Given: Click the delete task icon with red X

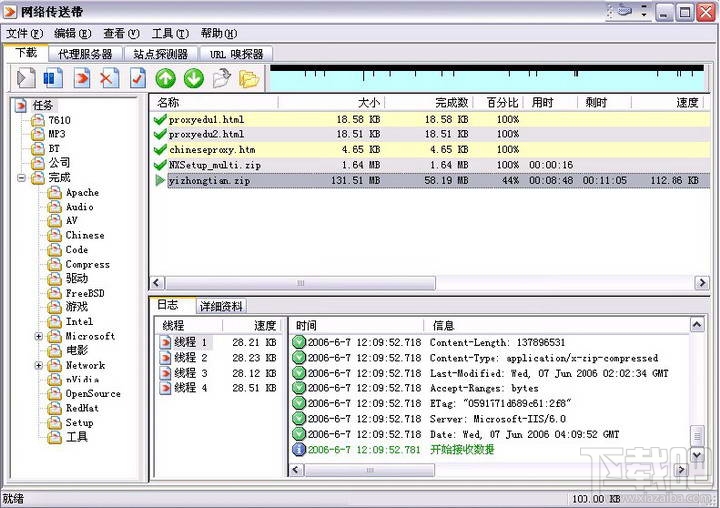Looking at the screenshot, I should pyautogui.click(x=110, y=78).
